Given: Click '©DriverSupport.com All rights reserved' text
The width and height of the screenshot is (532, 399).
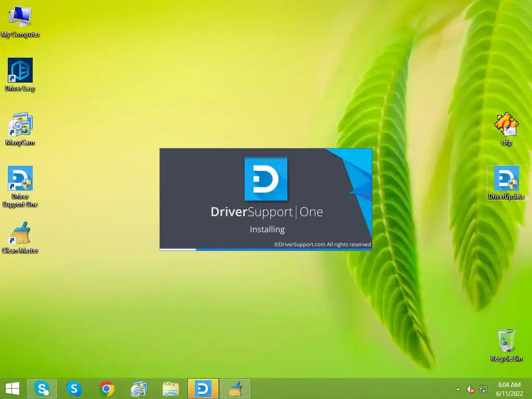Looking at the screenshot, I should [323, 244].
